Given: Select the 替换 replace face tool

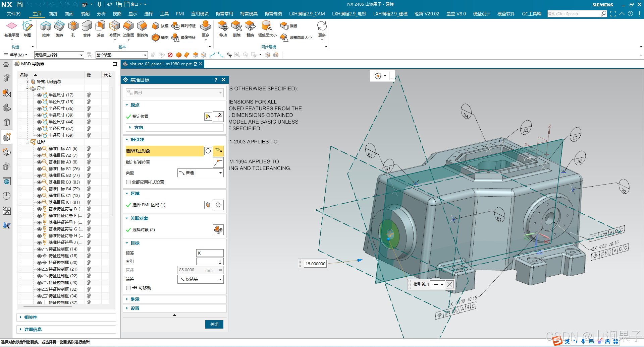Looking at the screenshot, I should (x=250, y=29).
